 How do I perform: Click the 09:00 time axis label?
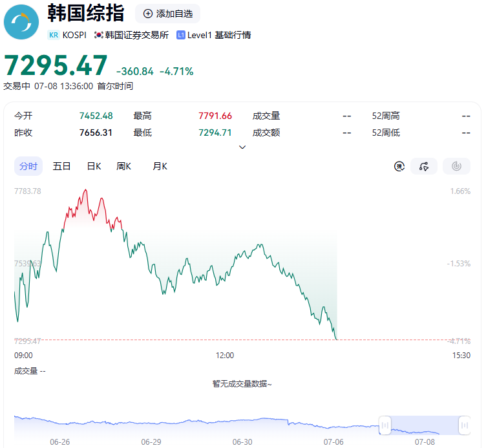pos(23,356)
